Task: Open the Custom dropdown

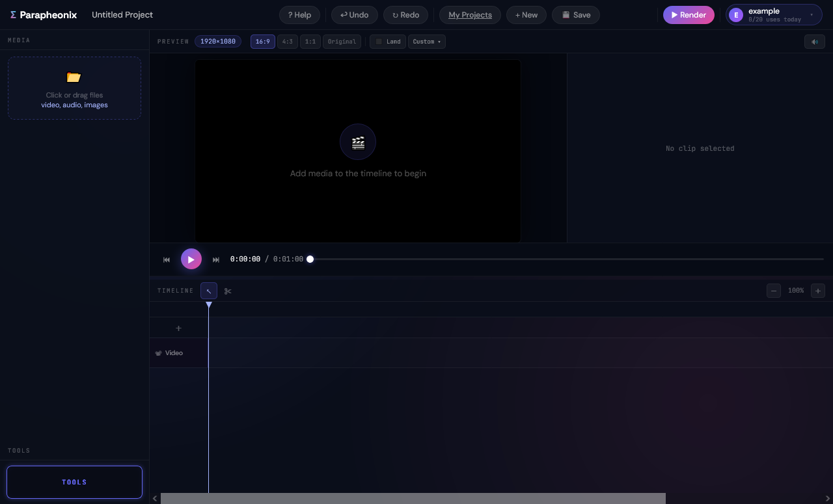Action: [427, 42]
